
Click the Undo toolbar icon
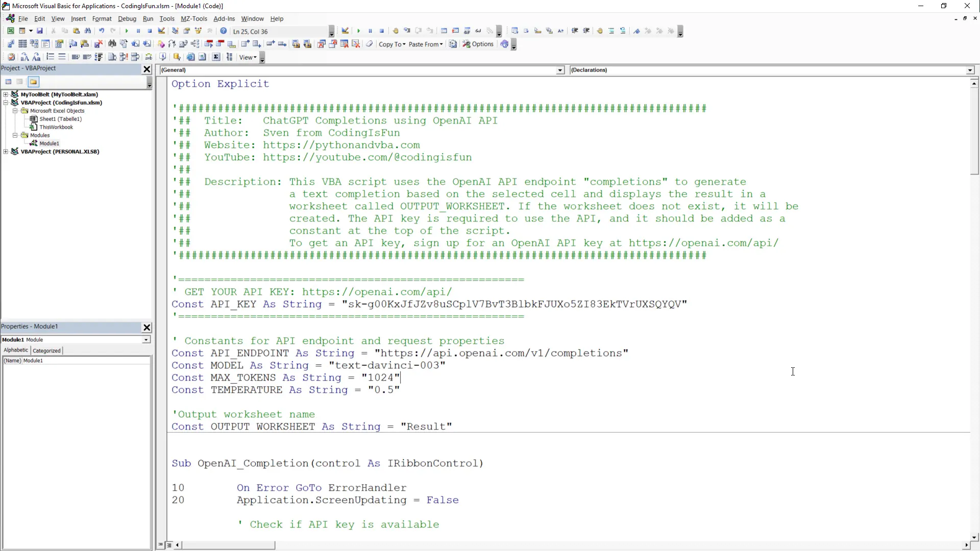click(x=101, y=31)
